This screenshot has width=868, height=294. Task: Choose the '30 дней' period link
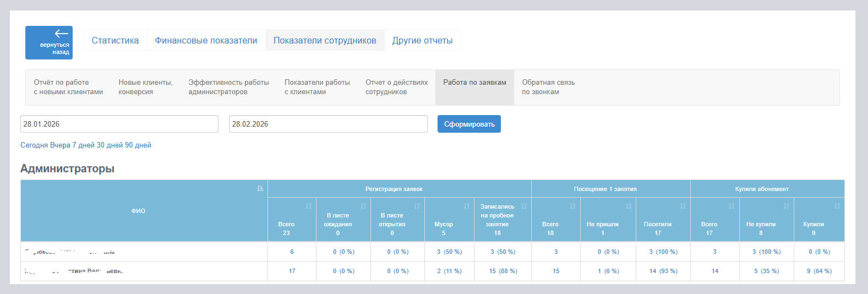click(108, 145)
